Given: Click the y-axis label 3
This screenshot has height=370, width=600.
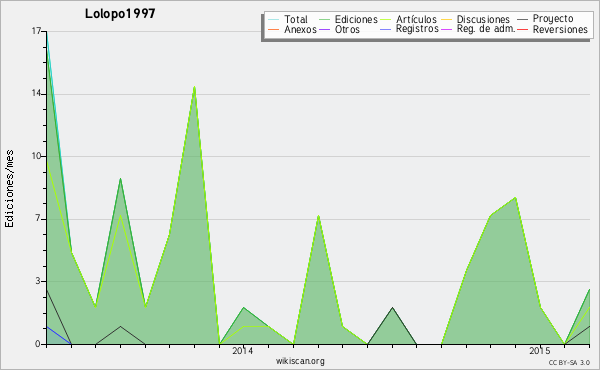Looking at the screenshot, I should click(x=38, y=281).
